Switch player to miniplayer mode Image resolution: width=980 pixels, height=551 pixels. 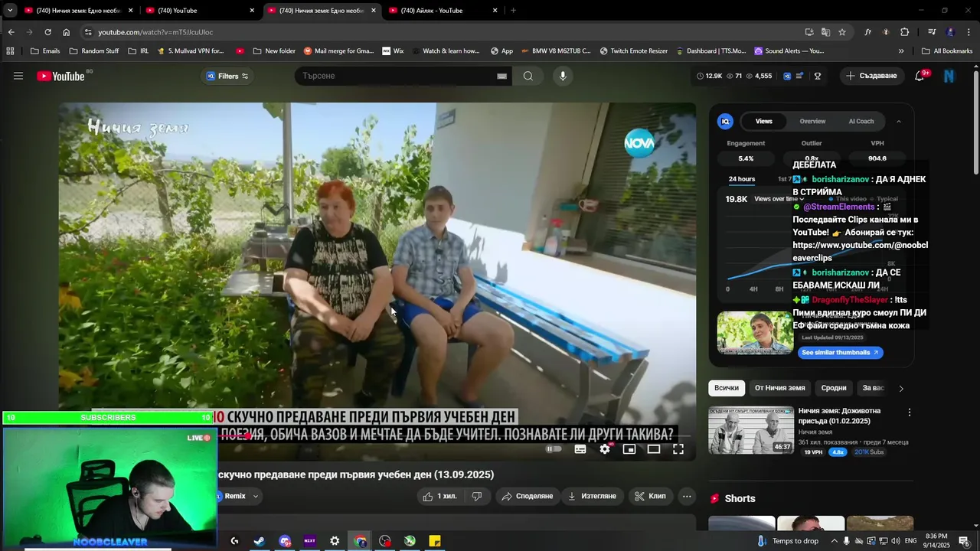tap(629, 449)
